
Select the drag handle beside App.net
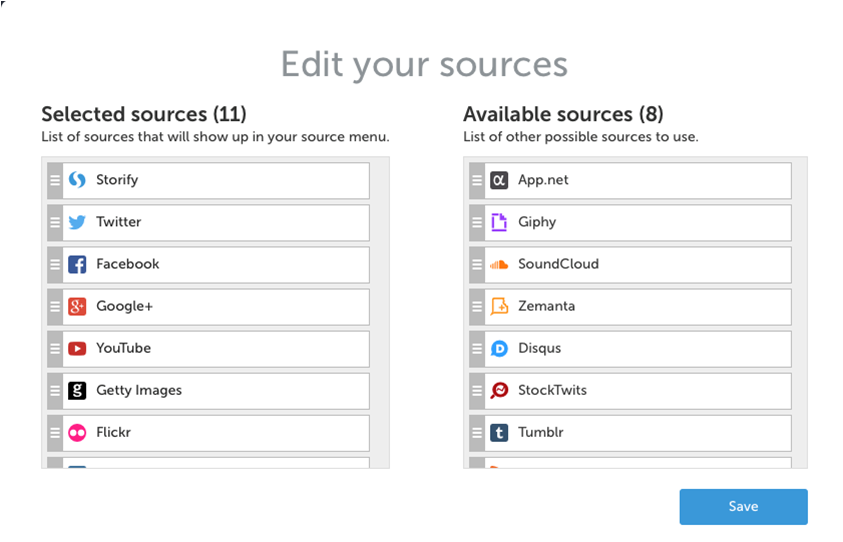477,181
